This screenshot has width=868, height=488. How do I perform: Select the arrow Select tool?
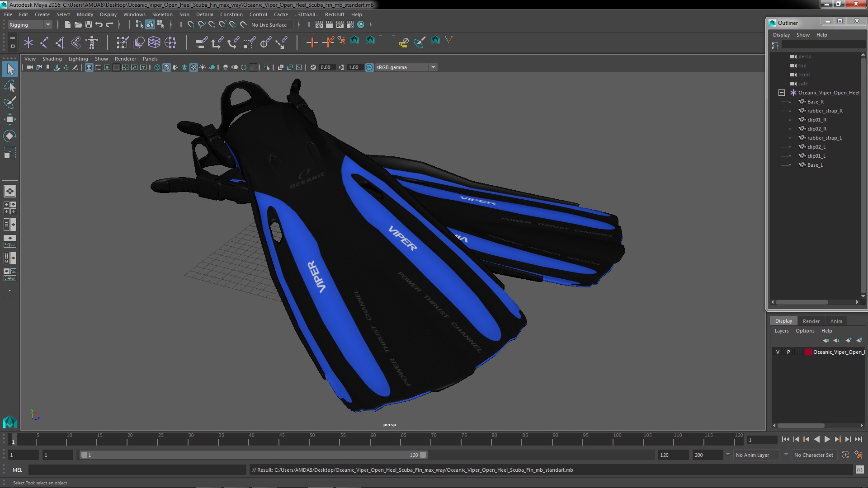point(10,69)
